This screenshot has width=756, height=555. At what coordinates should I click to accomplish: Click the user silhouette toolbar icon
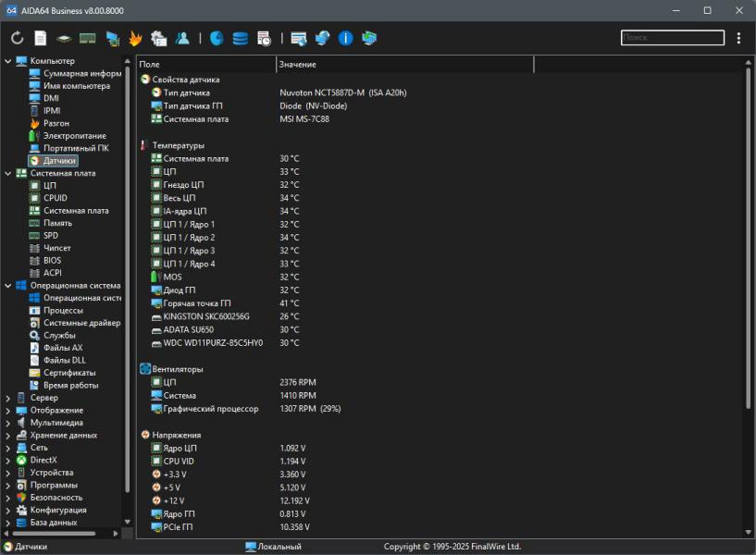[182, 38]
